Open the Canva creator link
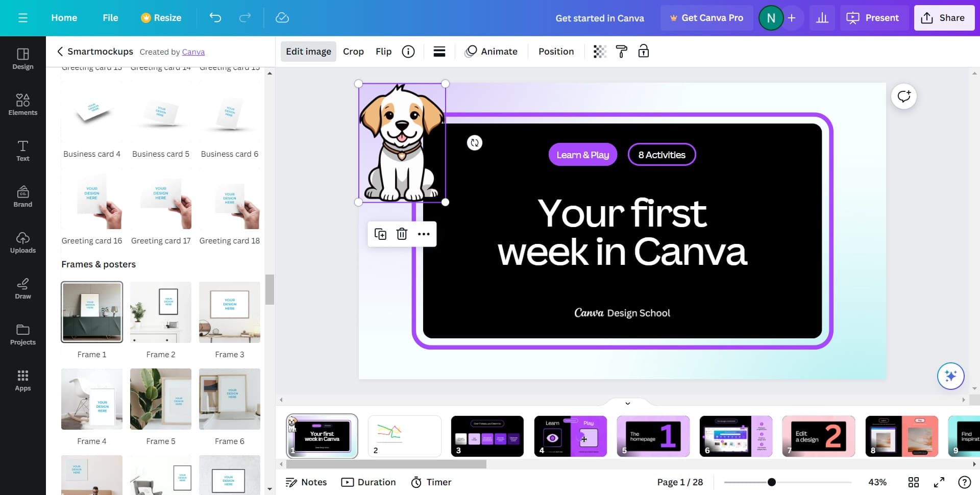This screenshot has height=495, width=980. 193,52
